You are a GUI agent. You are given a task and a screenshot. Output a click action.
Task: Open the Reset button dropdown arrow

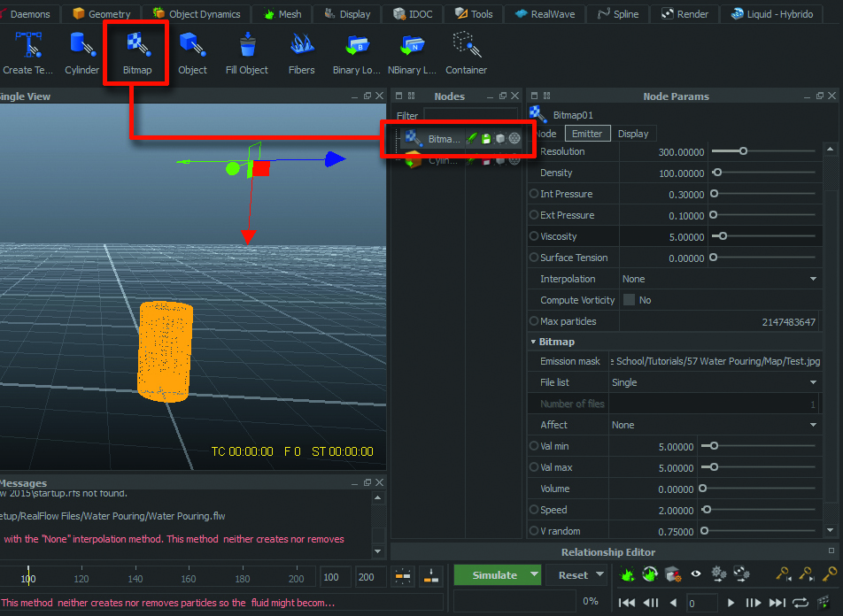600,574
